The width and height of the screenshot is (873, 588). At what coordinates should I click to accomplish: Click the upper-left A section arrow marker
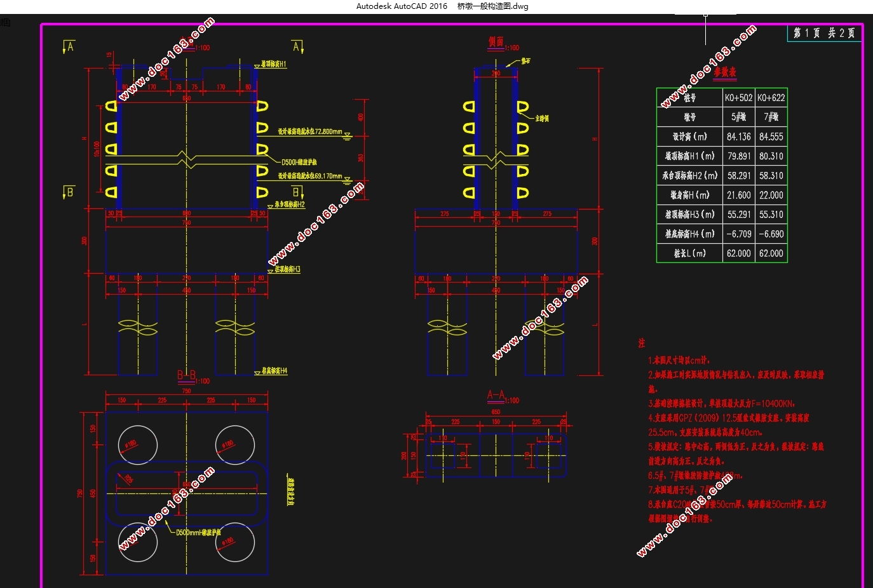69,47
